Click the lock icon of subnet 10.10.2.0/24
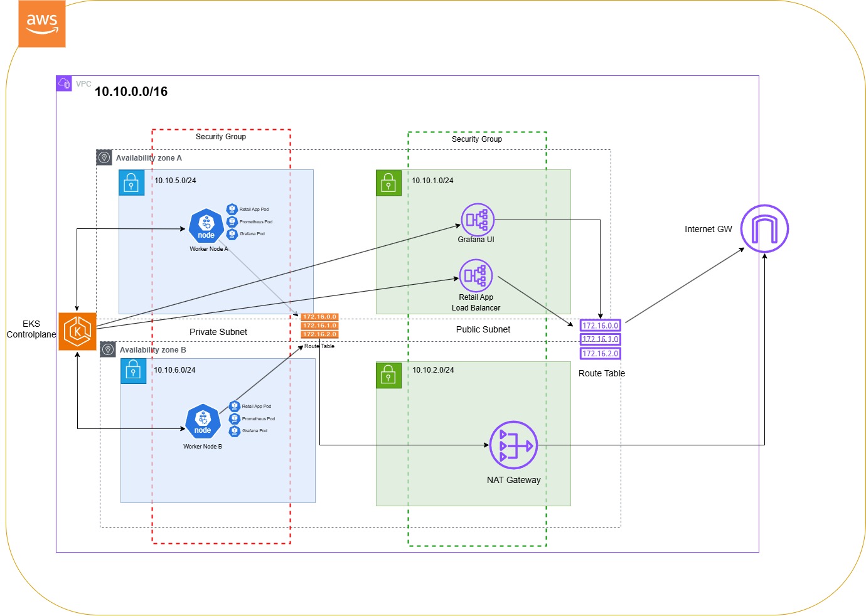Image resolution: width=866 pixels, height=616 pixels. pos(388,375)
